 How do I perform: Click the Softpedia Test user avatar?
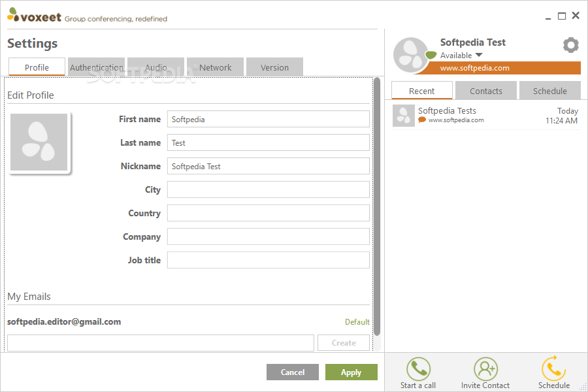click(x=410, y=55)
